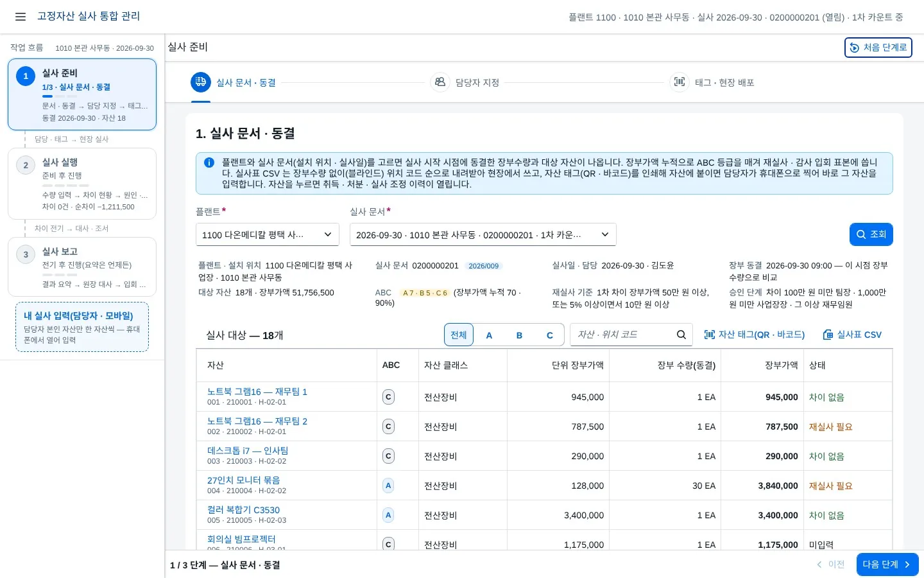Open the asset link 컬러 복합기 C3530

pos(244,510)
